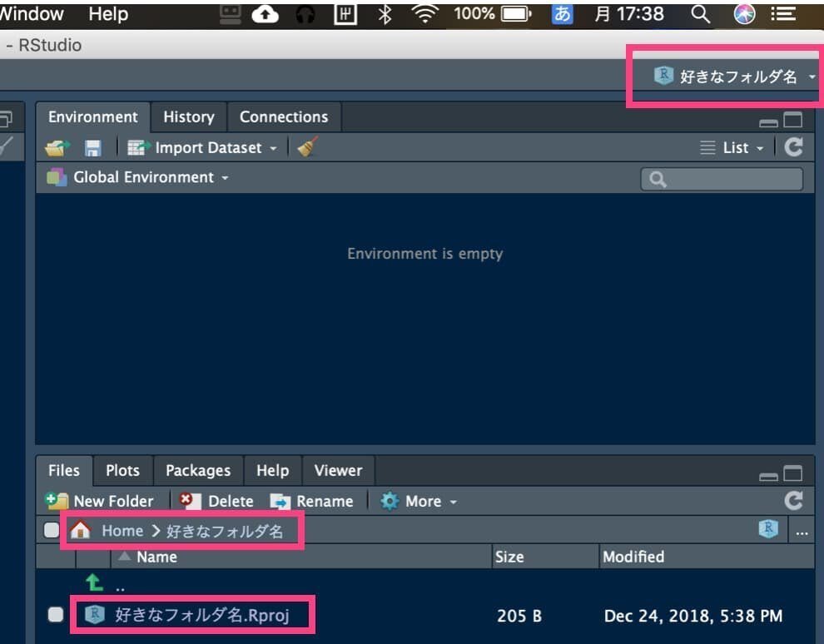The width and height of the screenshot is (824, 644).
Task: Refresh the Environment pane
Action: [x=793, y=147]
